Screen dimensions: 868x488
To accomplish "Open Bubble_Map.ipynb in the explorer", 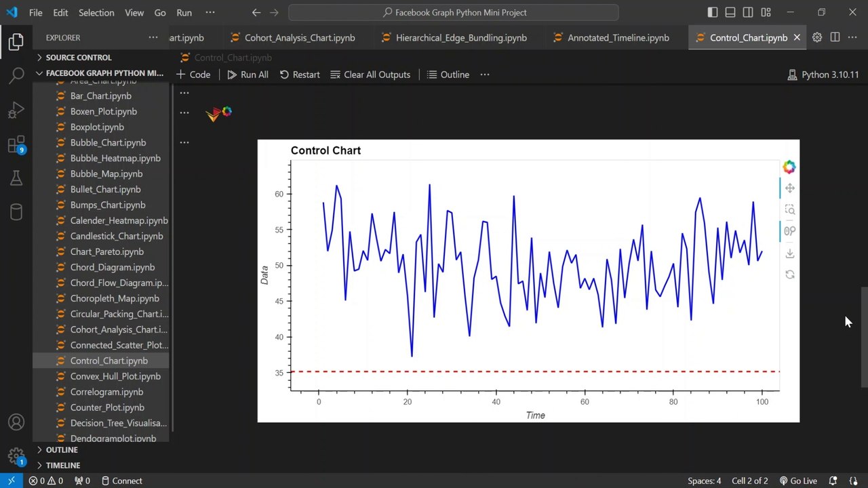I will pos(106,174).
